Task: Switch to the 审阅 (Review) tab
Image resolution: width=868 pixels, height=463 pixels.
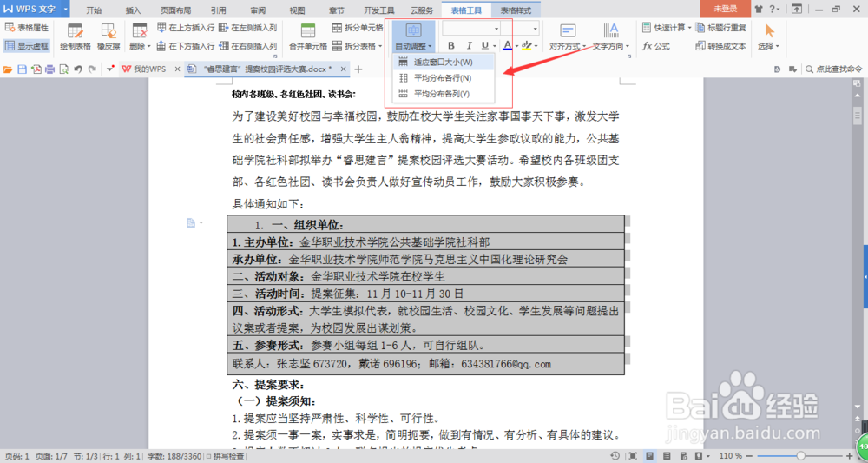Action: [258, 10]
